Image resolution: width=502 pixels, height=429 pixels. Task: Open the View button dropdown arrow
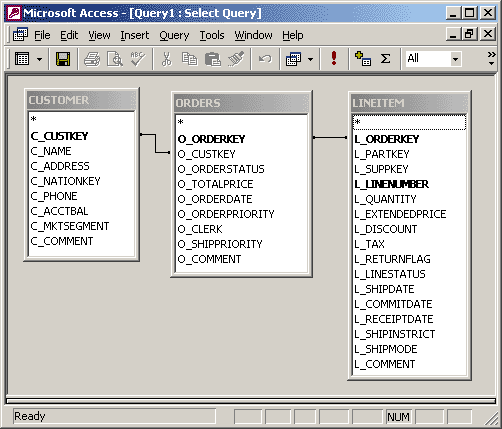[39, 60]
